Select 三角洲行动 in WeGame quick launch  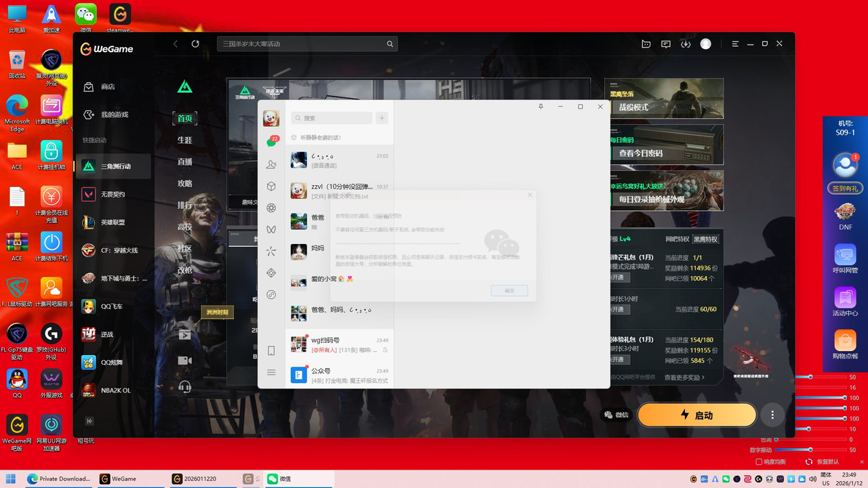coord(113,166)
